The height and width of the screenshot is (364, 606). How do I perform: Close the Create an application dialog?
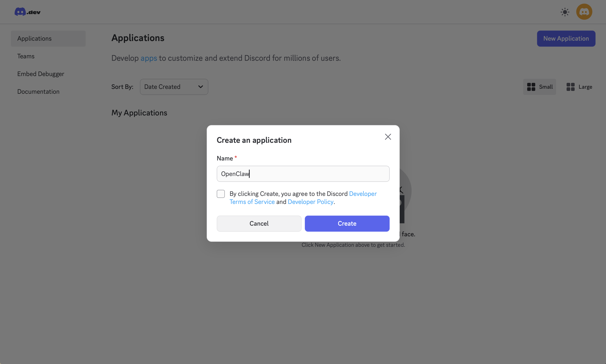click(x=388, y=137)
